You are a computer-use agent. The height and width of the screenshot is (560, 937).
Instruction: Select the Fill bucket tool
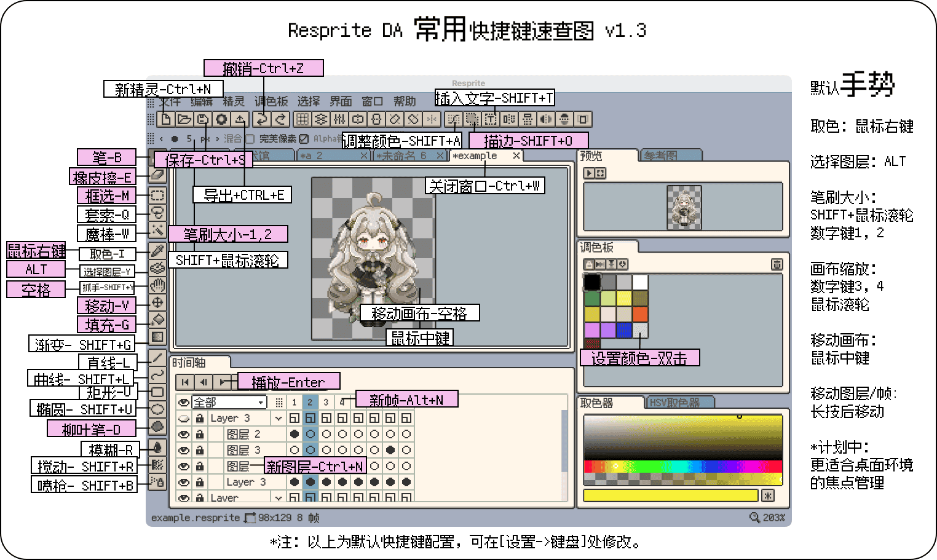(158, 320)
